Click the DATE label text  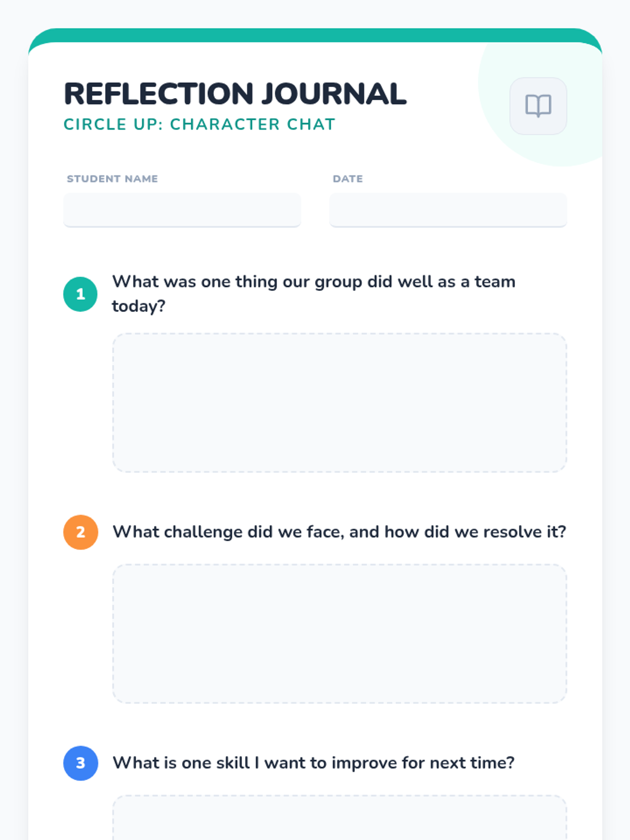click(x=348, y=178)
